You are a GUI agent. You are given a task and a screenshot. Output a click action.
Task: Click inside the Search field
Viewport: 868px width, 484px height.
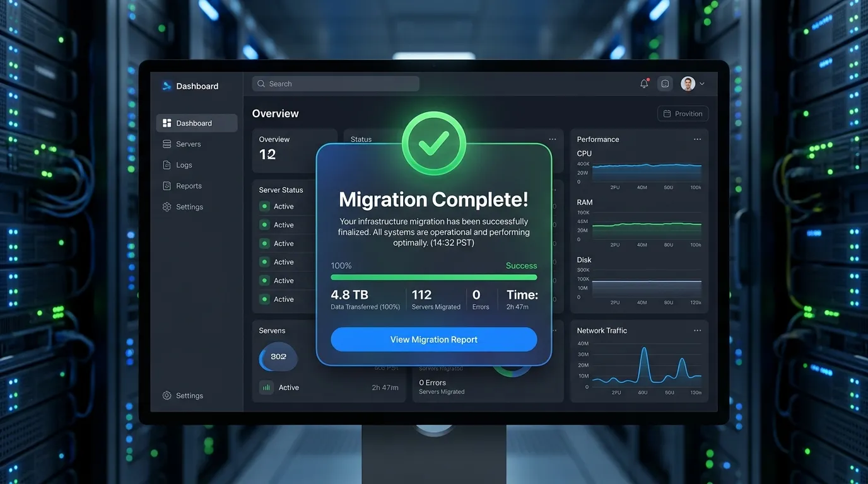pos(336,84)
